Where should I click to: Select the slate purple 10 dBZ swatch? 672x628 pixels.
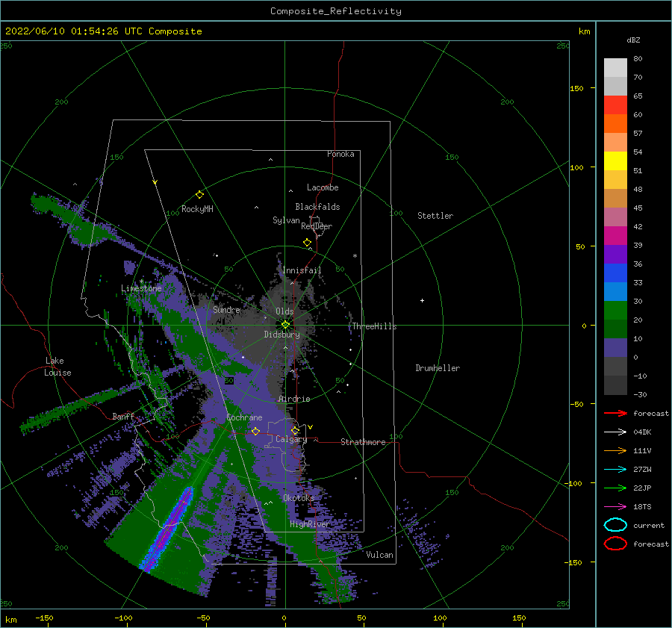615,347
